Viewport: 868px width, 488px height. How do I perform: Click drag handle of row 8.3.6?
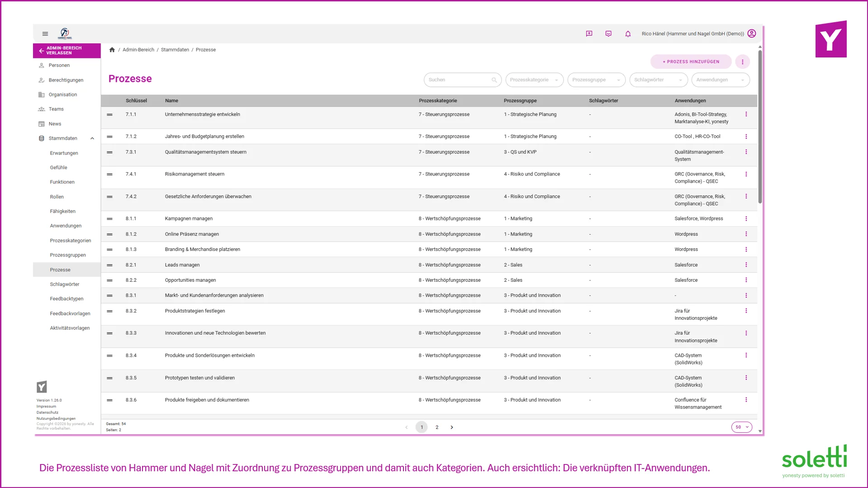(x=109, y=400)
